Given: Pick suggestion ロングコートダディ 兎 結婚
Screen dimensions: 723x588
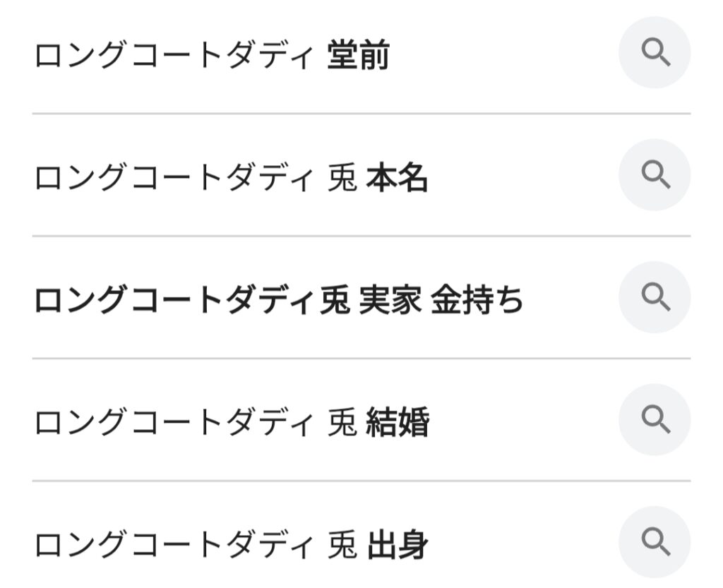Looking at the screenshot, I should click(231, 424).
